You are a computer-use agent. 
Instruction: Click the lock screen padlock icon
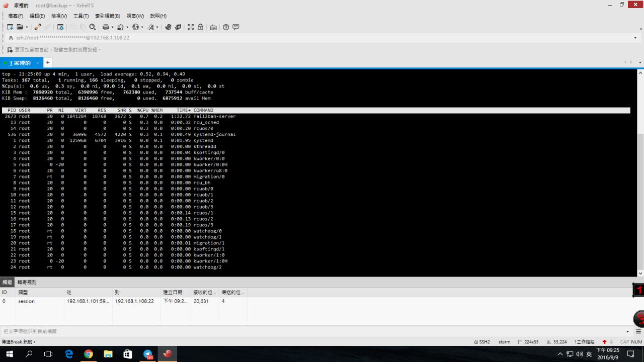pyautogui.click(x=200, y=27)
